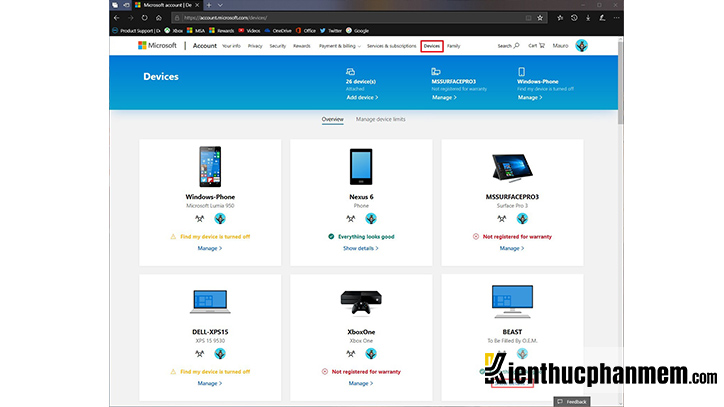This screenshot has height=407, width=724.
Task: Add page to favorites with the star icon
Action: point(540,18)
